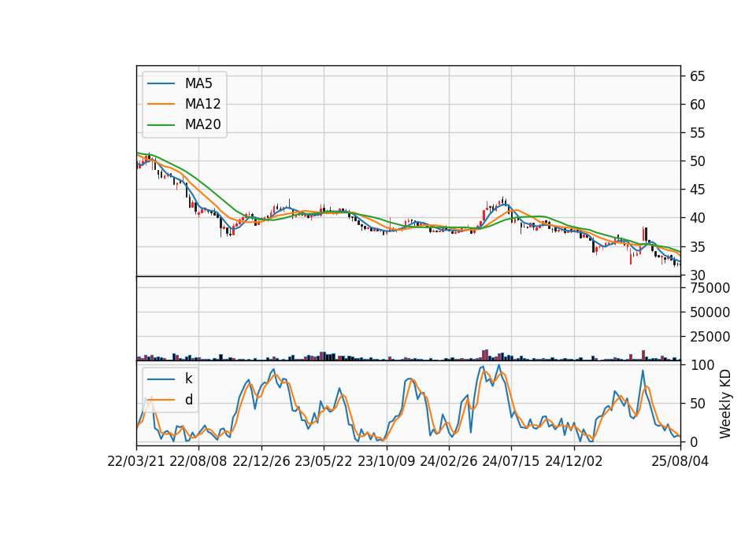Click the 22/08/08 date tick label
Viewport: 756px width, 543px height.
click(x=198, y=461)
